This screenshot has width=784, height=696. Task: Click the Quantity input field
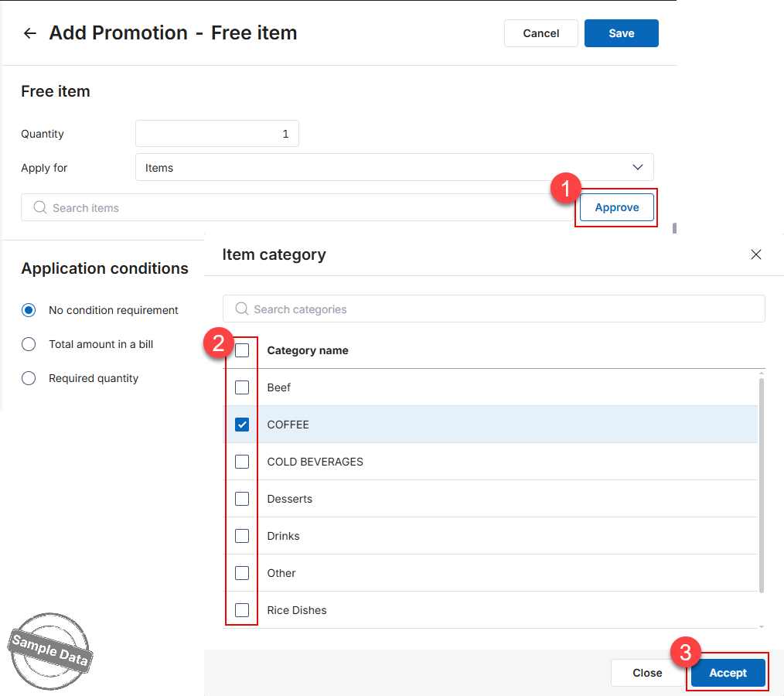[x=217, y=134]
